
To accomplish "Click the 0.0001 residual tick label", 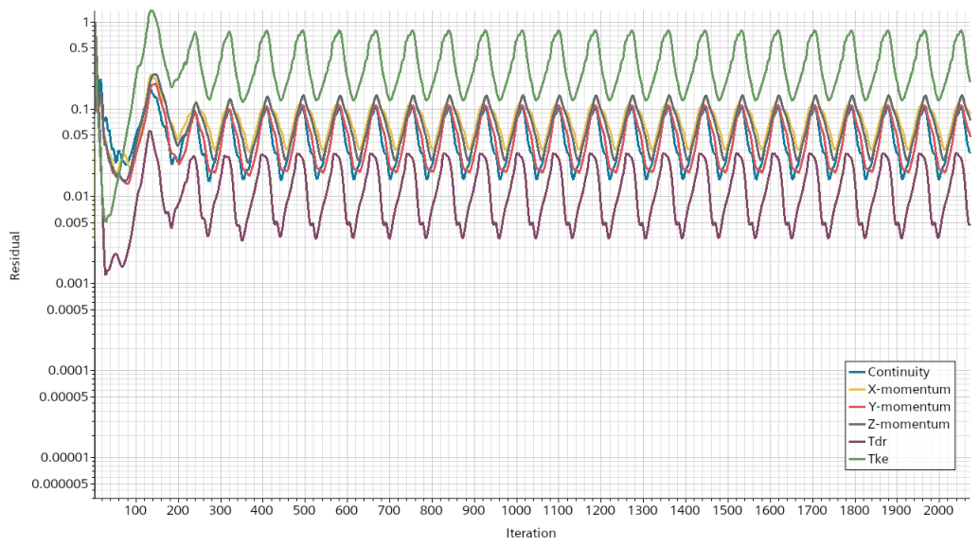I will point(69,370).
